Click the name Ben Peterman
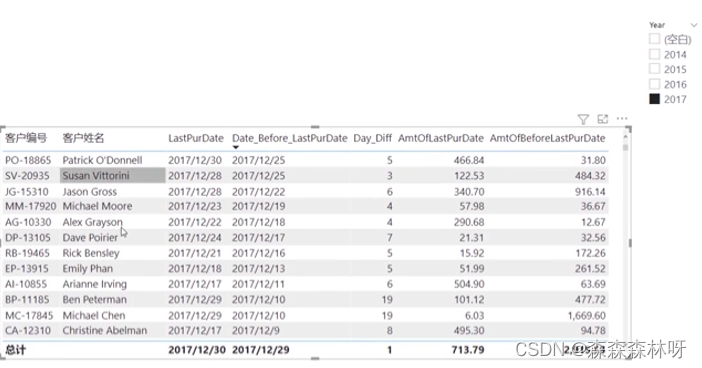Image resolution: width=702 pixels, height=368 pixels. point(94,299)
